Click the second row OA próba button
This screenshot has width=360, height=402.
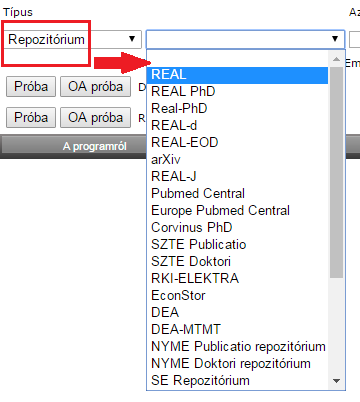(95, 117)
